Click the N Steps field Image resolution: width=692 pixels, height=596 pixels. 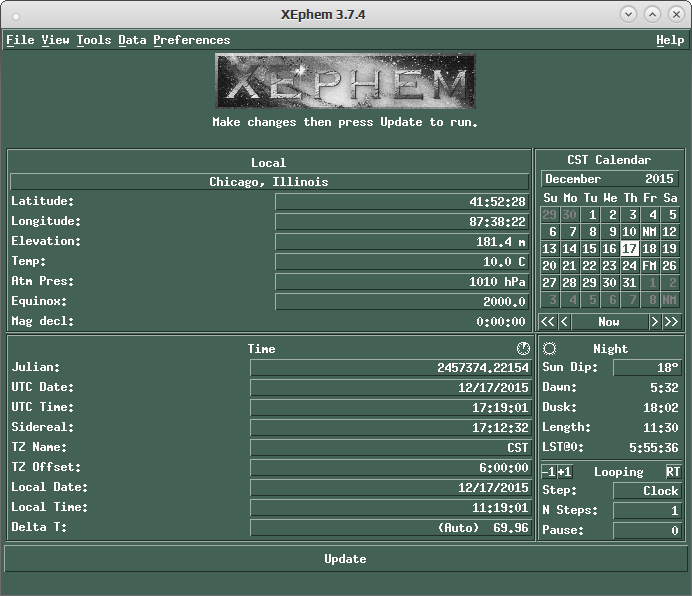coord(647,510)
